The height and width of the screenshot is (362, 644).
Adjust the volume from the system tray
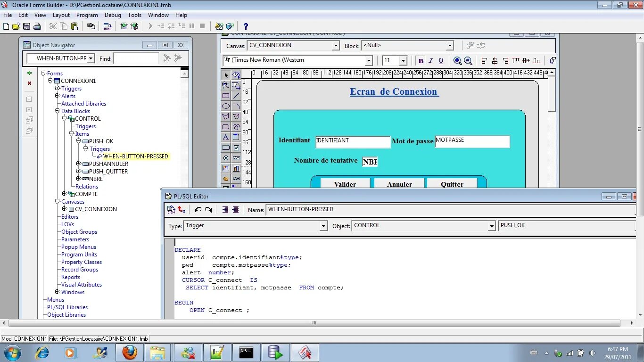592,352
